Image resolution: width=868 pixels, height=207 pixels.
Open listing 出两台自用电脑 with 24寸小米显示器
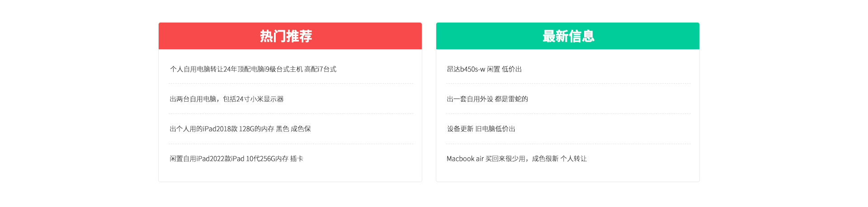click(226, 99)
